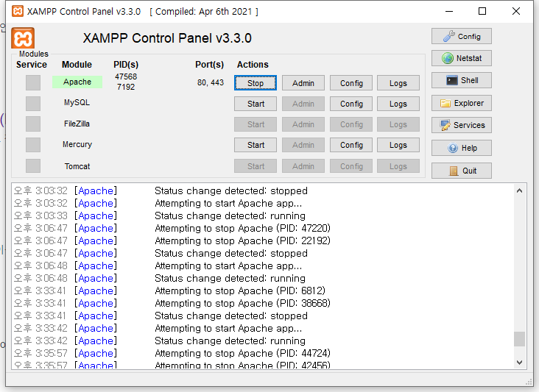Open Apache Config menu
Viewport: 539px width, 392px height.
point(351,83)
